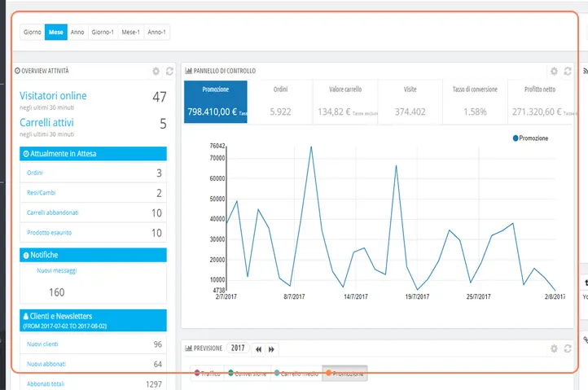The image size is (588, 390).
Task: Go to next year in Previsione
Action: [271, 348]
